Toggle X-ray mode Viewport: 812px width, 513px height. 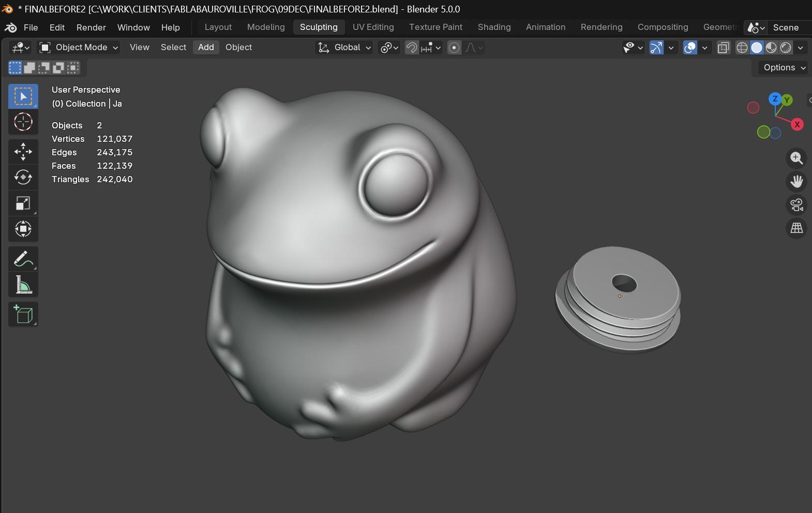coord(723,48)
